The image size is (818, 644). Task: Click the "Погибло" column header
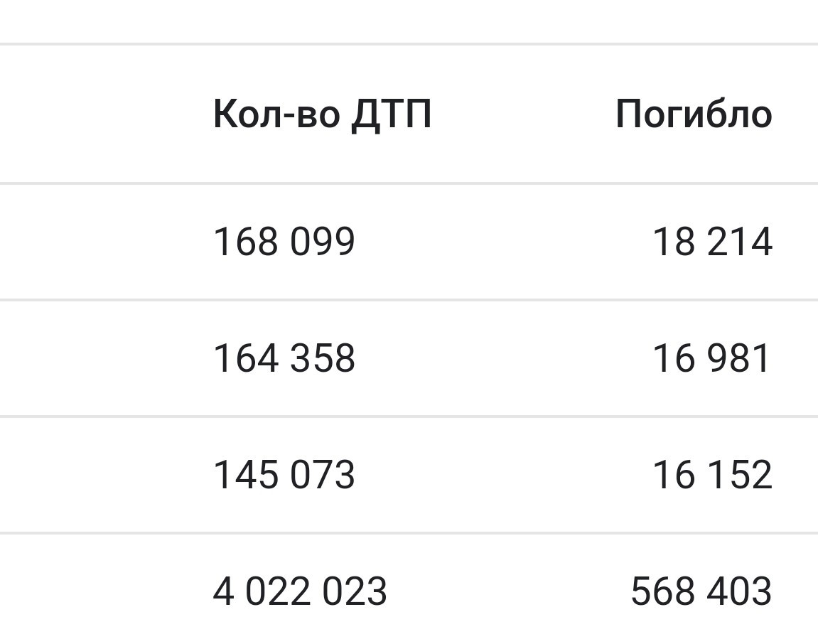[x=694, y=115]
